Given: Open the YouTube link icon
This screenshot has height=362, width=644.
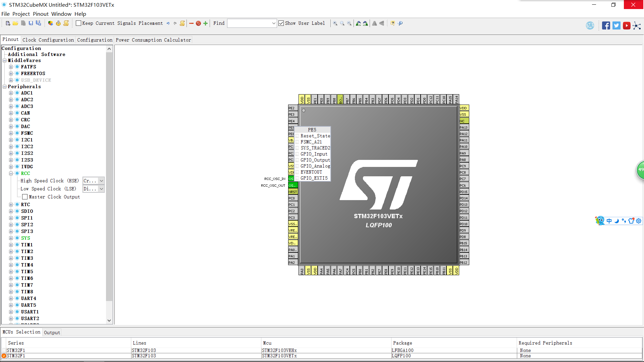Looking at the screenshot, I should pyautogui.click(x=627, y=25).
